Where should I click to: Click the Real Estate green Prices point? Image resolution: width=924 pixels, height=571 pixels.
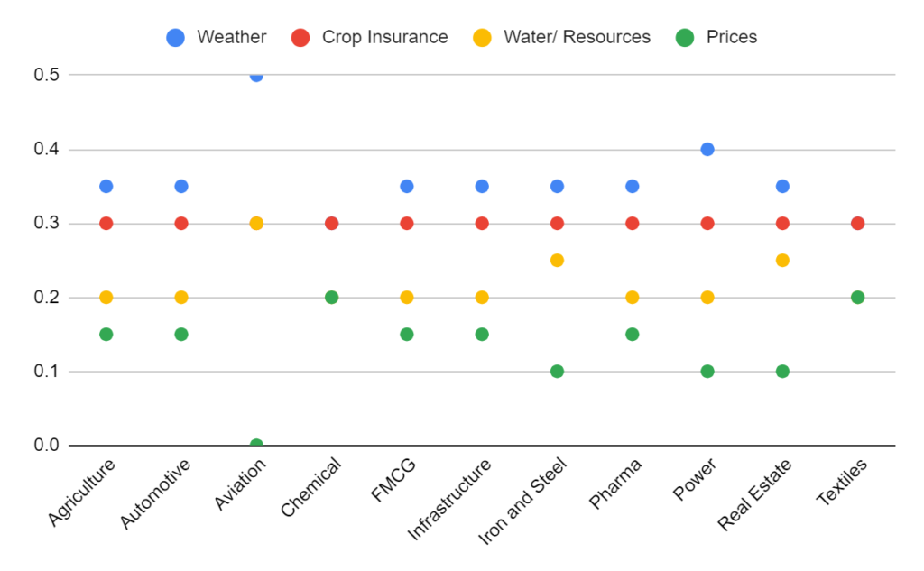tap(782, 371)
